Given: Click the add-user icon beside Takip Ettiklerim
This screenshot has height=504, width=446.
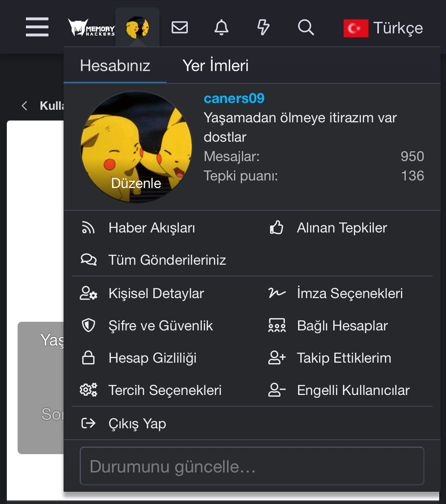Looking at the screenshot, I should tap(277, 358).
